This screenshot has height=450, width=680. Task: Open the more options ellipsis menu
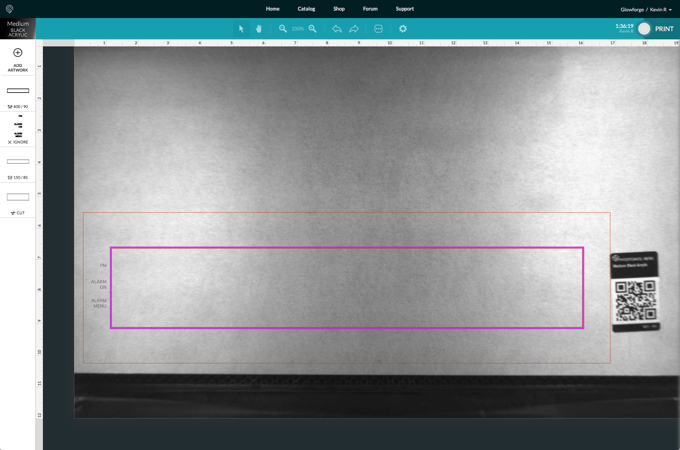coord(378,29)
